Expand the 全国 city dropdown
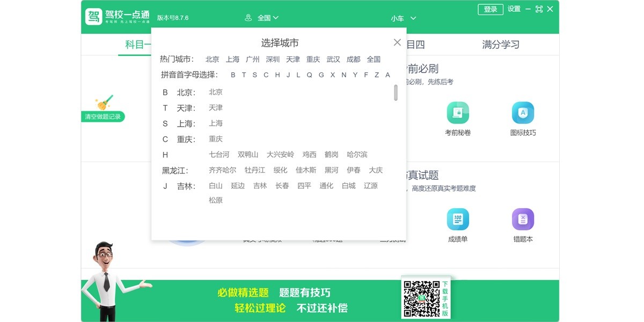Image resolution: width=644 pixels, height=322 pixels. point(267,17)
